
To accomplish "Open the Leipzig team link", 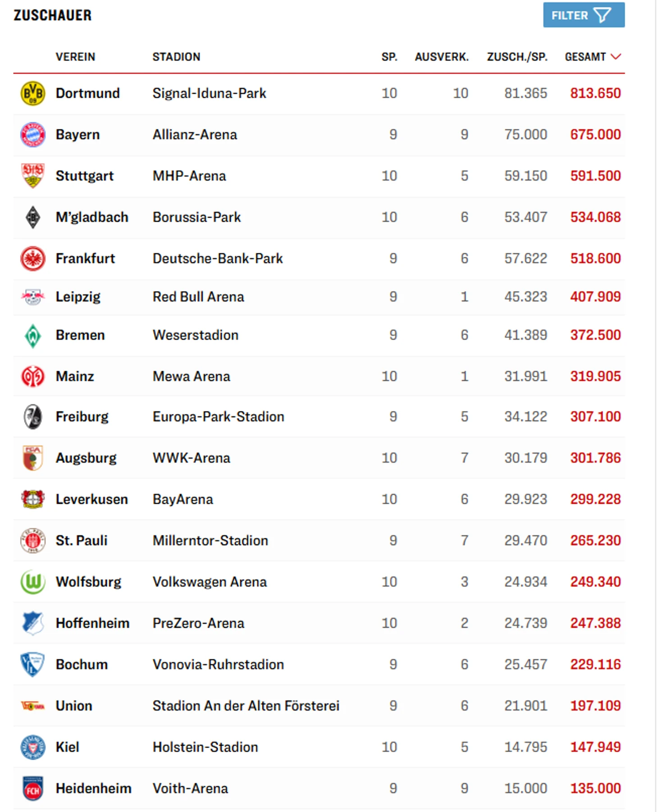I will [78, 297].
